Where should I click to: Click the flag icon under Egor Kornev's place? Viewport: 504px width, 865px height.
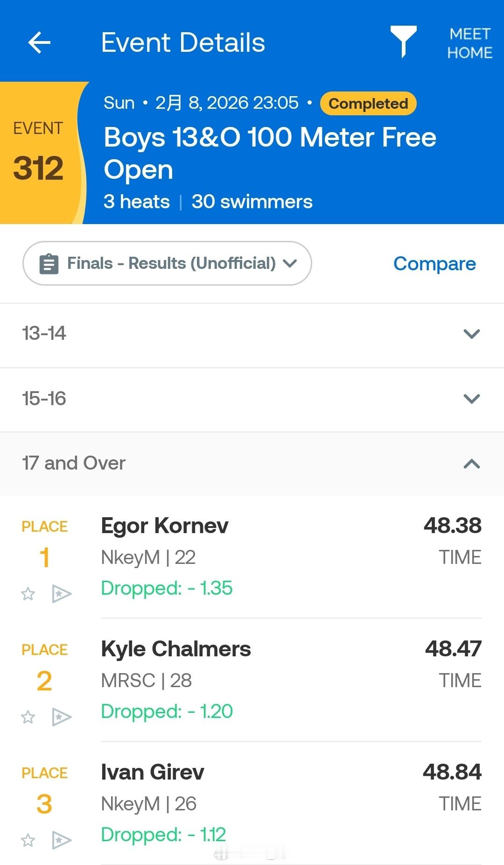pyautogui.click(x=61, y=594)
